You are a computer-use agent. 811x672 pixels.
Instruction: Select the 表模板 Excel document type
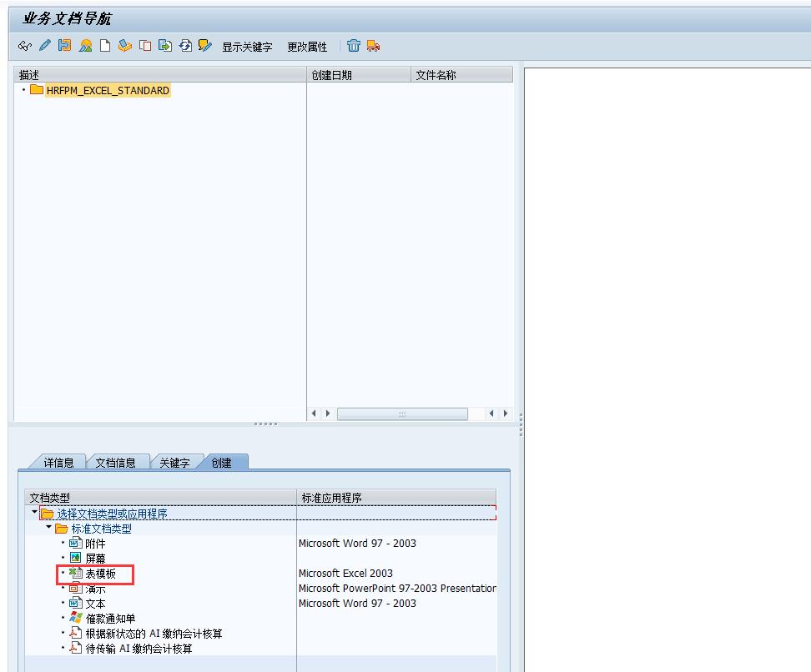[x=100, y=574]
